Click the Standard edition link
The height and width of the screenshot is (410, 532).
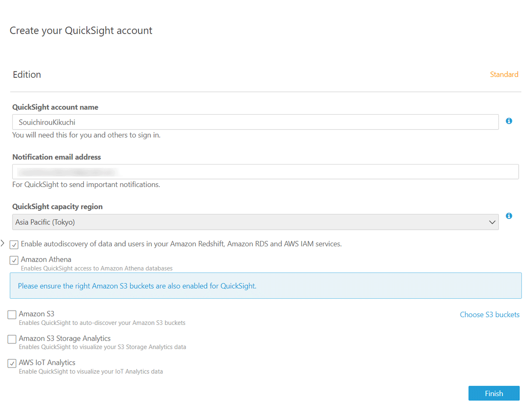pyautogui.click(x=504, y=74)
